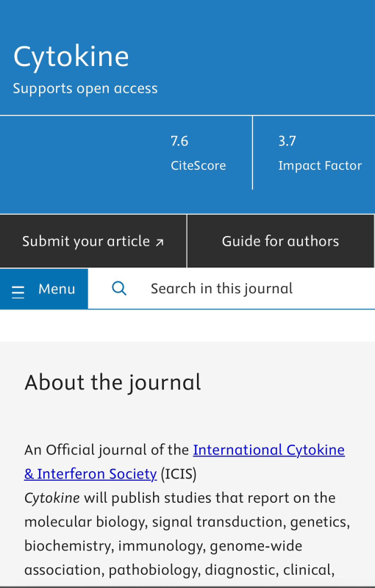Click the CiteScore label

coord(199,165)
